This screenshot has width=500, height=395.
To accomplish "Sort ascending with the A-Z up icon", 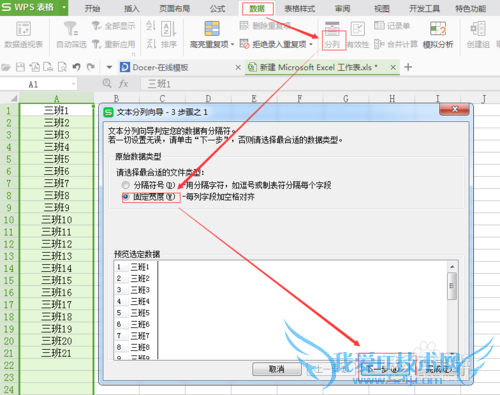I will [151, 26].
